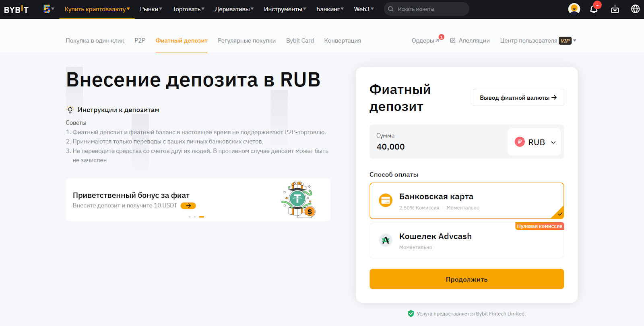644x326 pixels.
Task: Click the 2.50% Комиссия text
Action: pos(419,208)
